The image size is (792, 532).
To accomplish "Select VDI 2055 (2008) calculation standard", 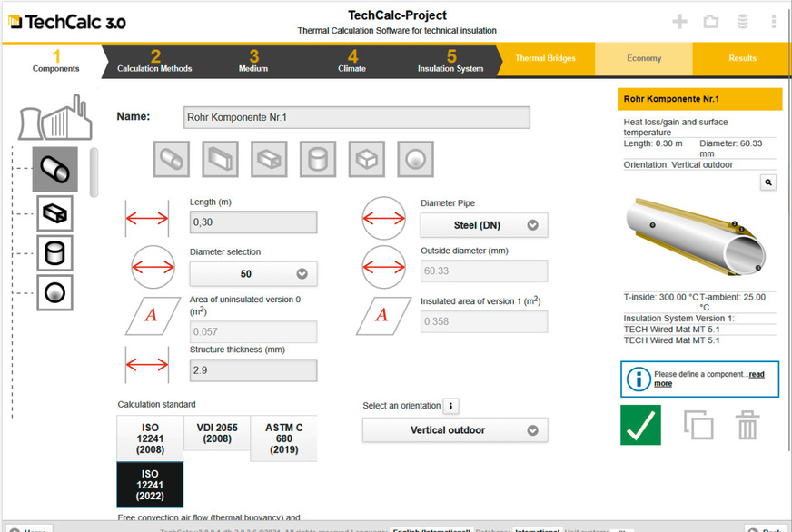I will click(x=217, y=433).
